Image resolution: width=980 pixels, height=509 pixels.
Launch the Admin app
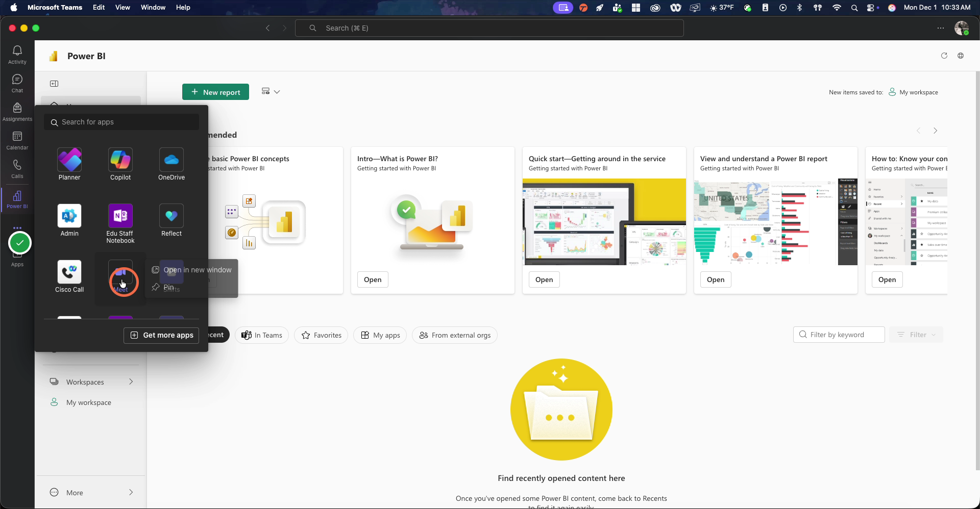click(69, 220)
